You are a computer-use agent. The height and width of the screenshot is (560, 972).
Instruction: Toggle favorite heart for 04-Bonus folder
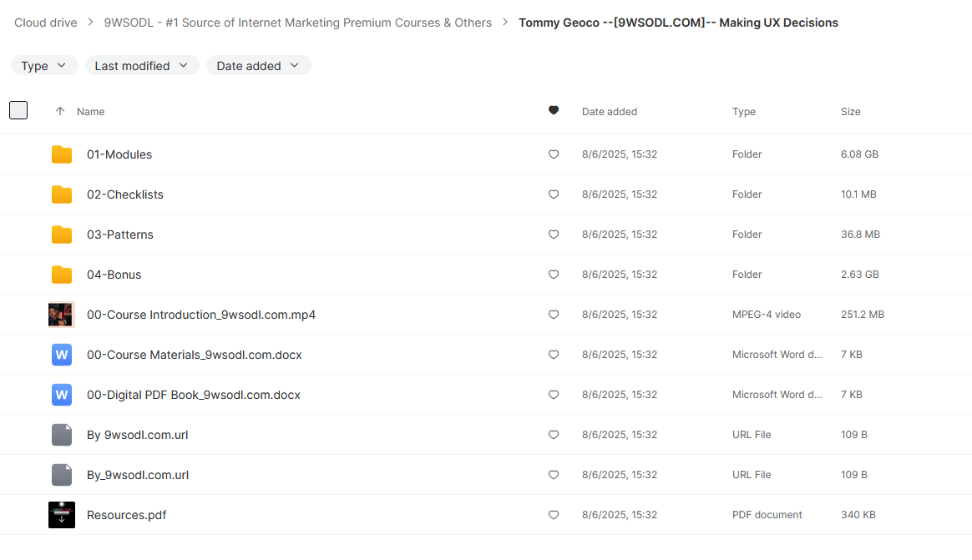click(x=553, y=275)
